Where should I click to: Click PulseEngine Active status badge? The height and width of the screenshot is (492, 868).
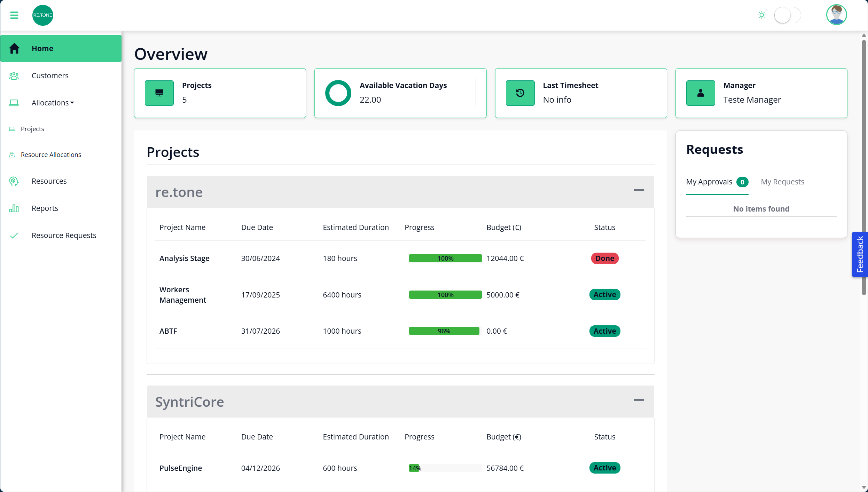(605, 468)
